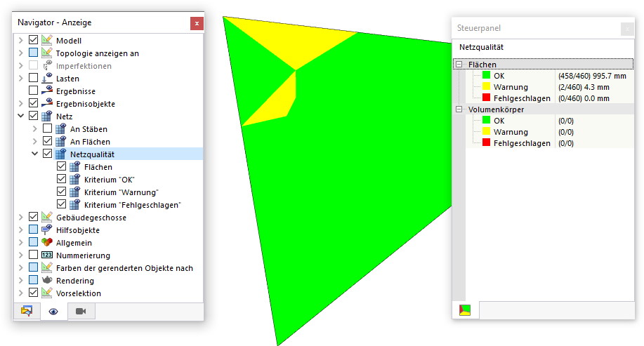
Task: Collapse the Flächen group in Steuerpanel
Action: tap(459, 65)
